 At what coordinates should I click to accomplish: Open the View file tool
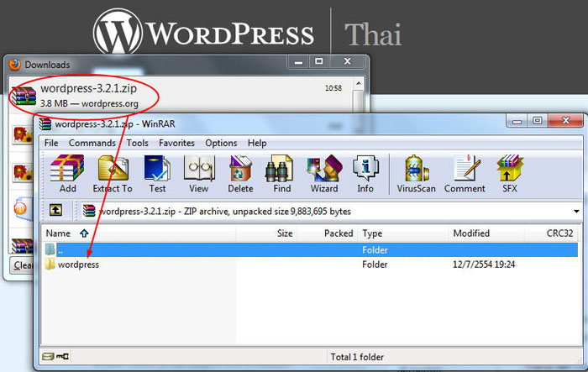click(199, 173)
